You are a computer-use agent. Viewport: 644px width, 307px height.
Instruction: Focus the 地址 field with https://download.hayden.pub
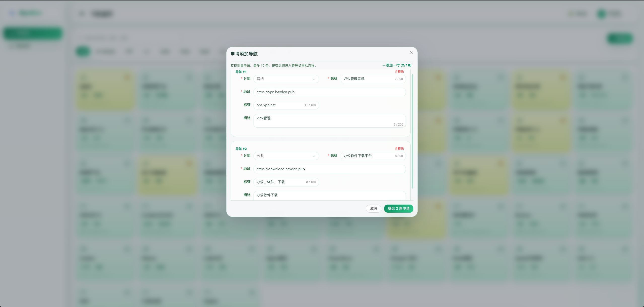(x=329, y=169)
